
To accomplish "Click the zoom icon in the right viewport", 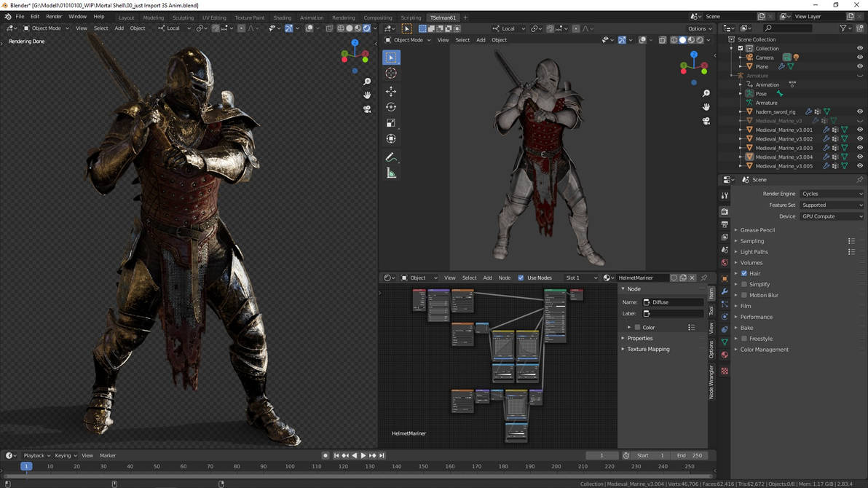I will (x=706, y=93).
